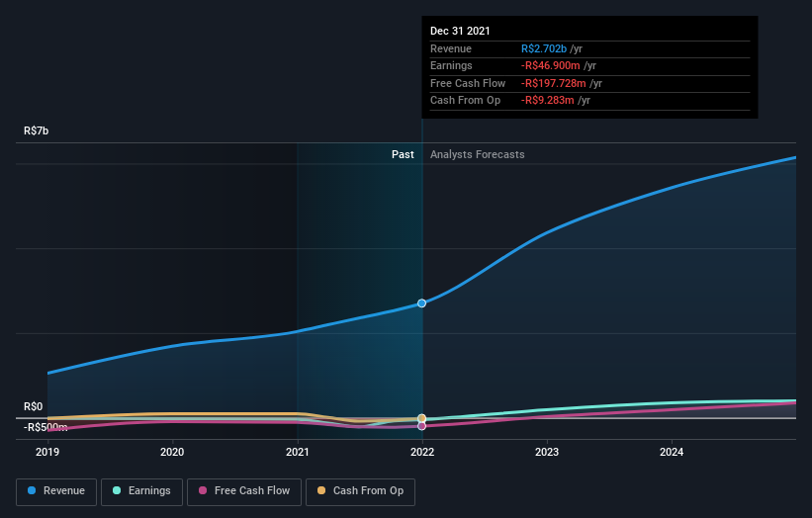This screenshot has width=812, height=518.
Task: Click the Cash From Op row label in tooltip
Action: (x=465, y=101)
